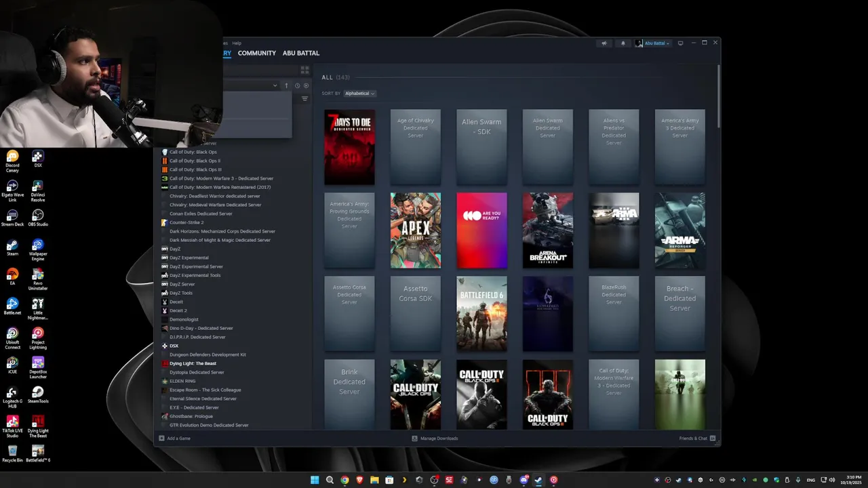Click Add a Game button
Screen dimensions: 868x488
pos(174,439)
